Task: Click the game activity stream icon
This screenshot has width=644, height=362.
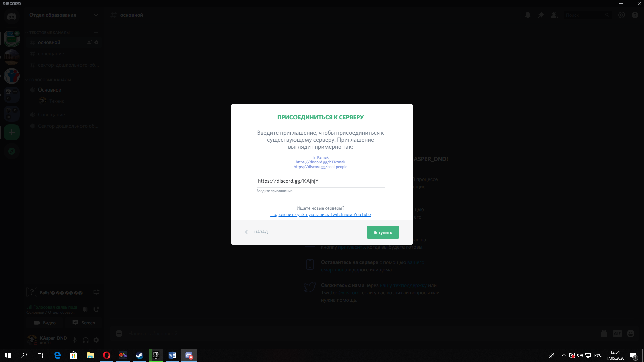Action: click(x=96, y=293)
